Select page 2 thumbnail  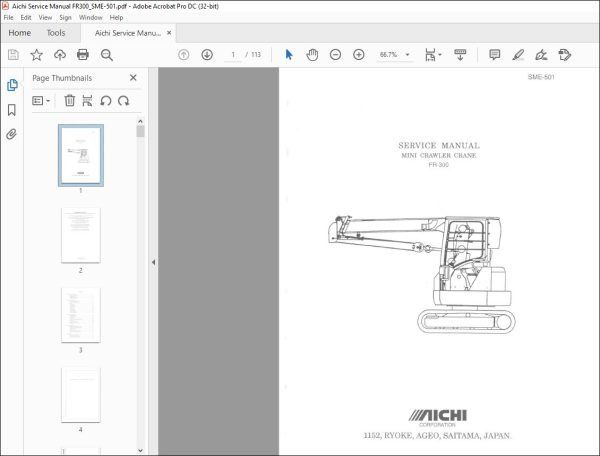81,235
